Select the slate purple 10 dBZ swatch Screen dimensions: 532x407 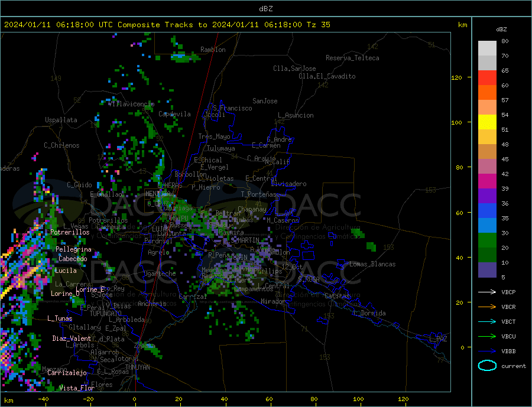(487, 270)
